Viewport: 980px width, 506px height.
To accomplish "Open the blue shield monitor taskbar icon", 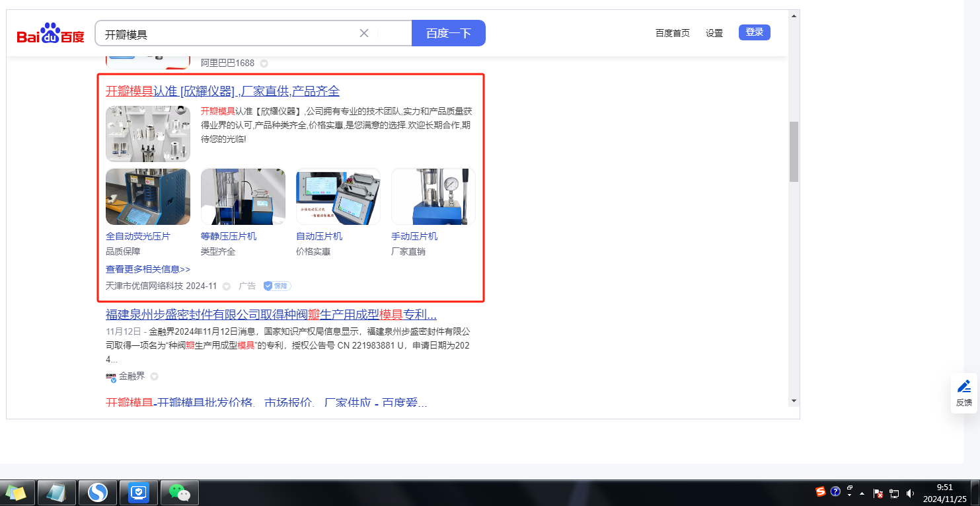I will tap(139, 492).
